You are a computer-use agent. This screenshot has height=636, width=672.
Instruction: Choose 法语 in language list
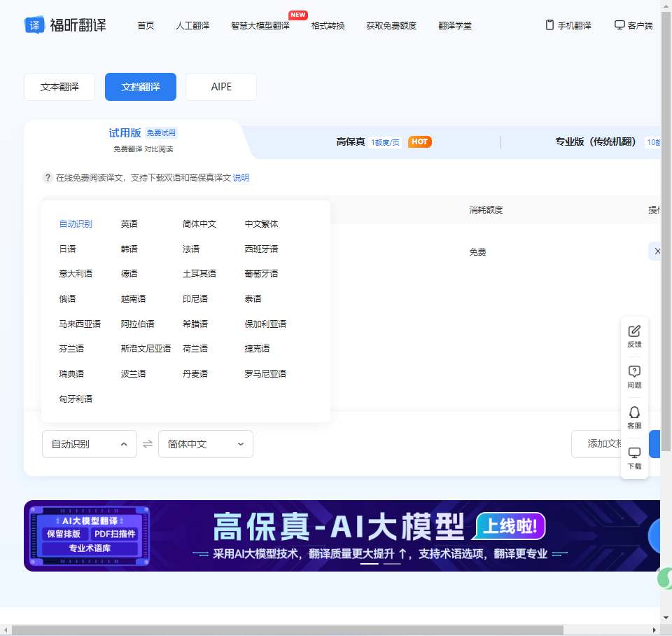click(x=190, y=249)
